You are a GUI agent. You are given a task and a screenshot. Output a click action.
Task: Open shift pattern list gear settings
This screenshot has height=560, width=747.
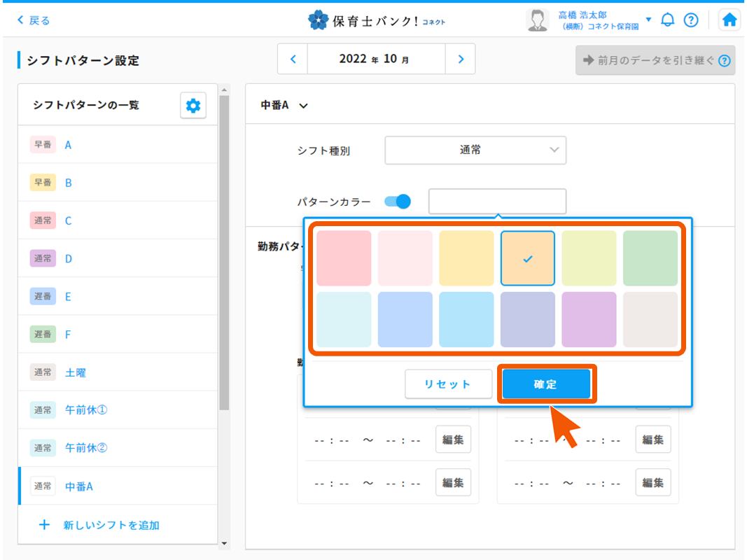click(x=193, y=105)
